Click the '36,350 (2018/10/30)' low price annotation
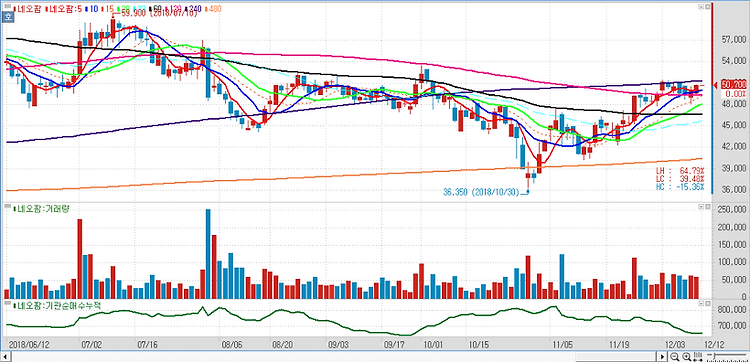The height and width of the screenshot is (362, 750). click(481, 192)
